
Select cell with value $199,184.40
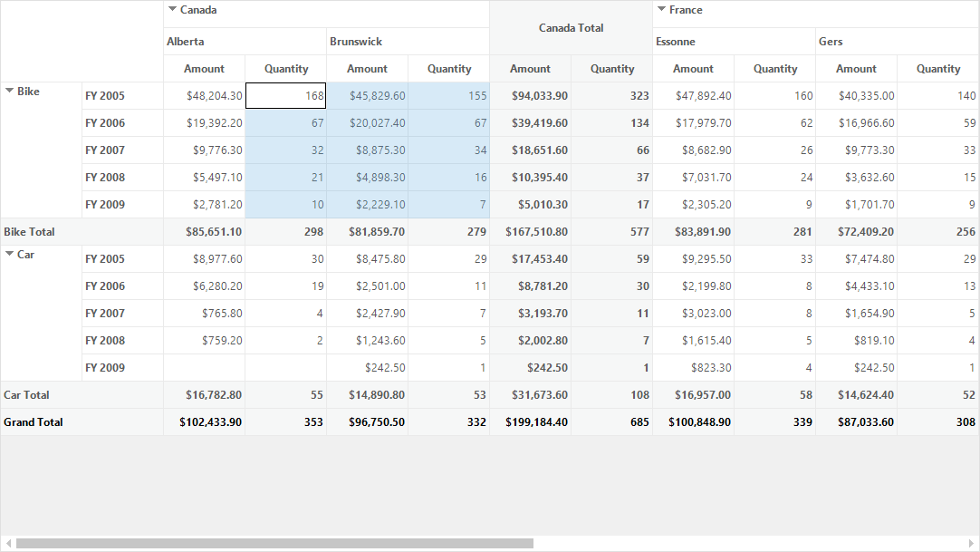point(531,422)
